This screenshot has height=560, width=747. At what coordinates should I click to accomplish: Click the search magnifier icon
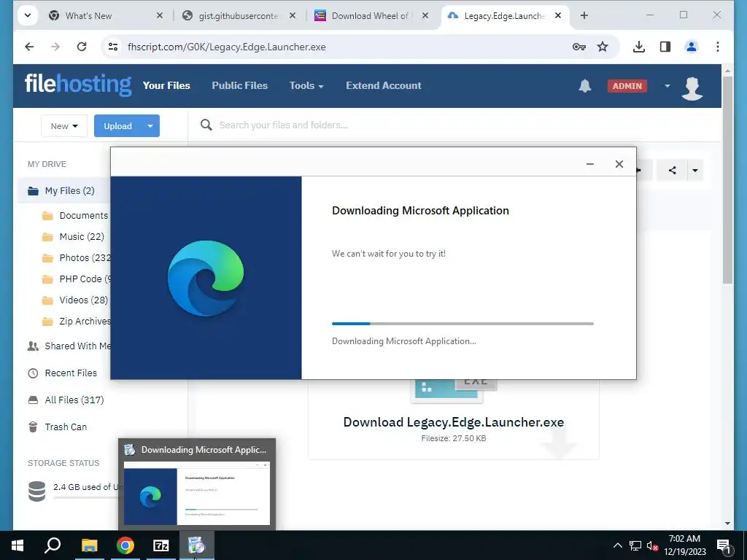[206, 125]
